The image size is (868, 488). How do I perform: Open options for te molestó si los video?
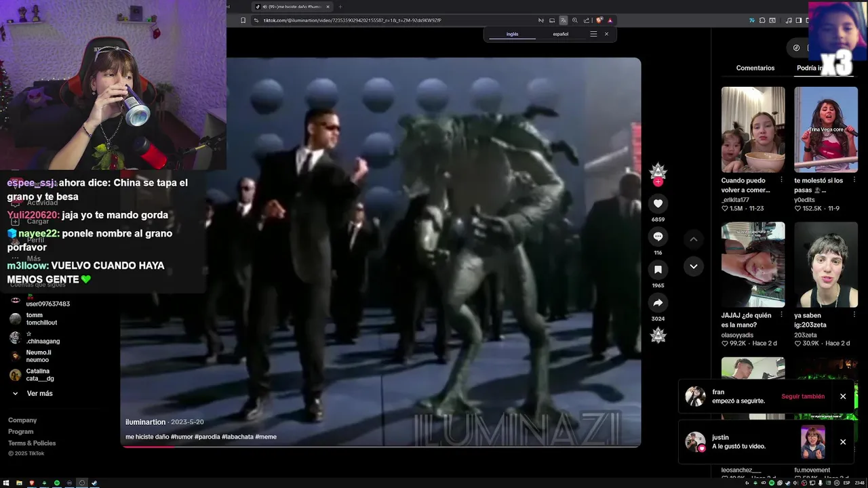point(854,180)
